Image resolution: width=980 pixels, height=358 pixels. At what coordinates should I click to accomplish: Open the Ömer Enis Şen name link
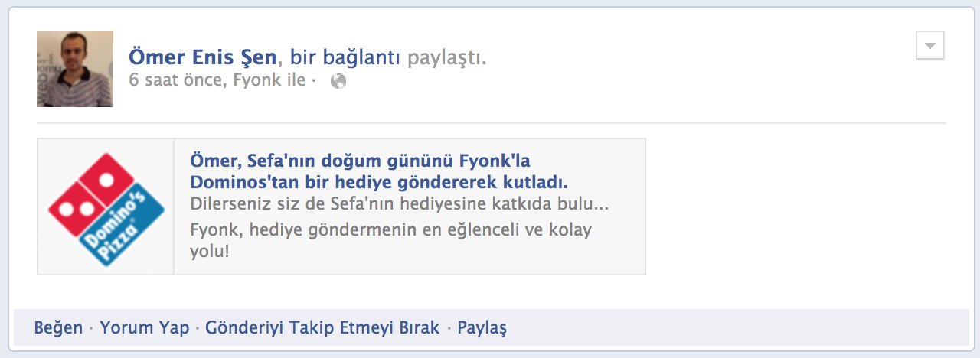(204, 57)
